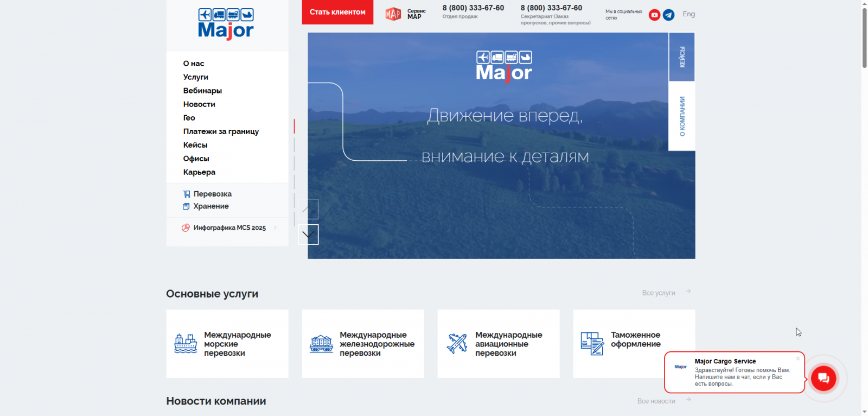Open the Все услуги link
868x416 pixels.
coord(659,293)
